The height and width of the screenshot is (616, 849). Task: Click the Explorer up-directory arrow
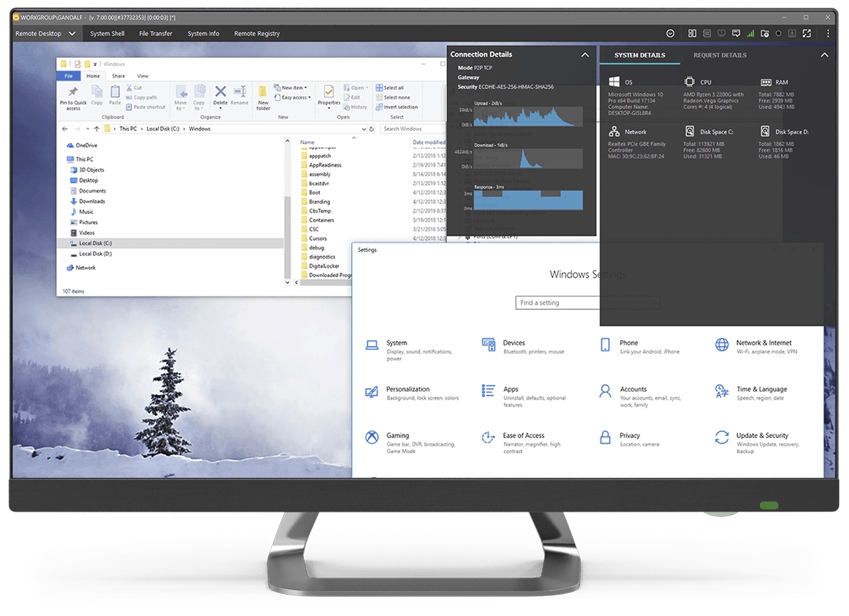[x=97, y=129]
